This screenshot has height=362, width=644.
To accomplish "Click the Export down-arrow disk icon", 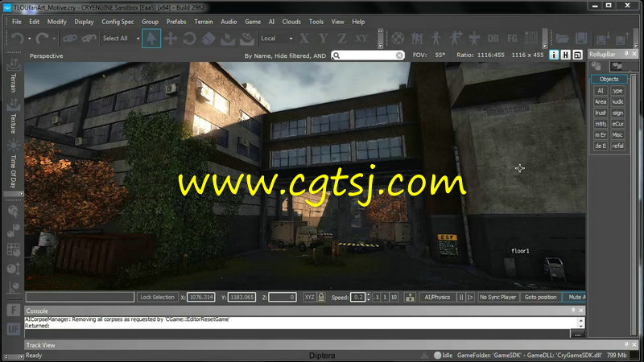I will pos(603,39).
